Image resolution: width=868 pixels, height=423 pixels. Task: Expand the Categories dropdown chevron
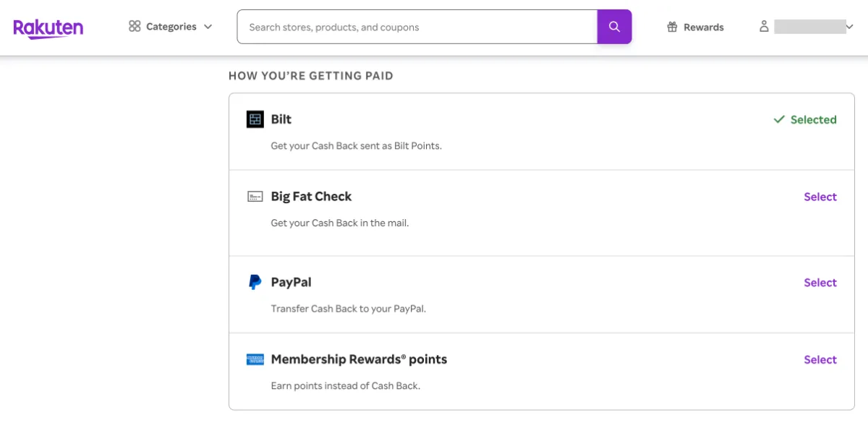[208, 27]
